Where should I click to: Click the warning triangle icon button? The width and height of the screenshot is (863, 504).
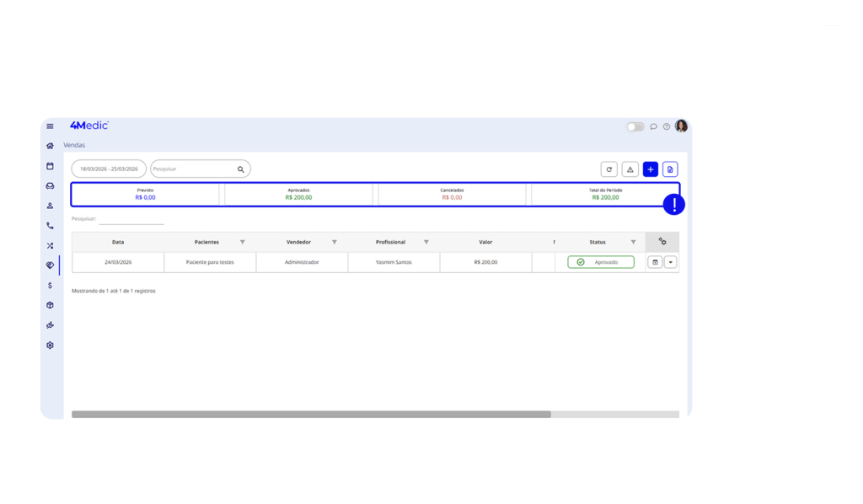tap(630, 169)
